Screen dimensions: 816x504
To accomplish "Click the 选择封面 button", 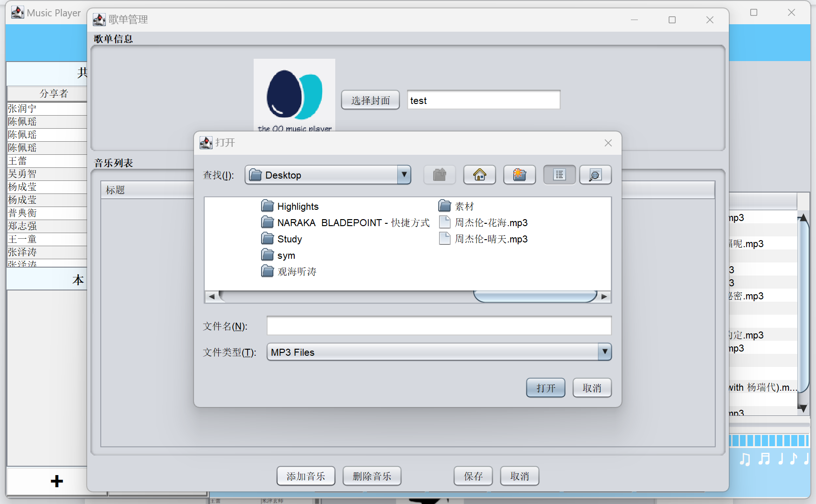I will 370,100.
